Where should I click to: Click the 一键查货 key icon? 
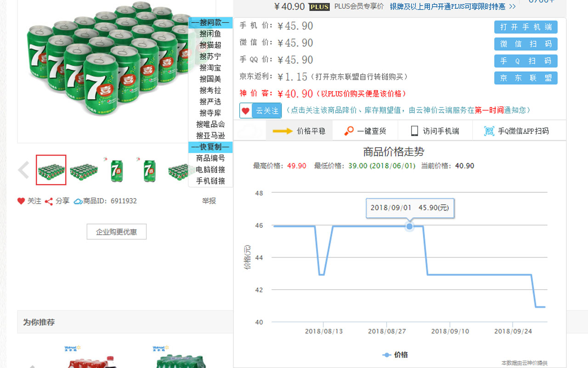(x=349, y=130)
